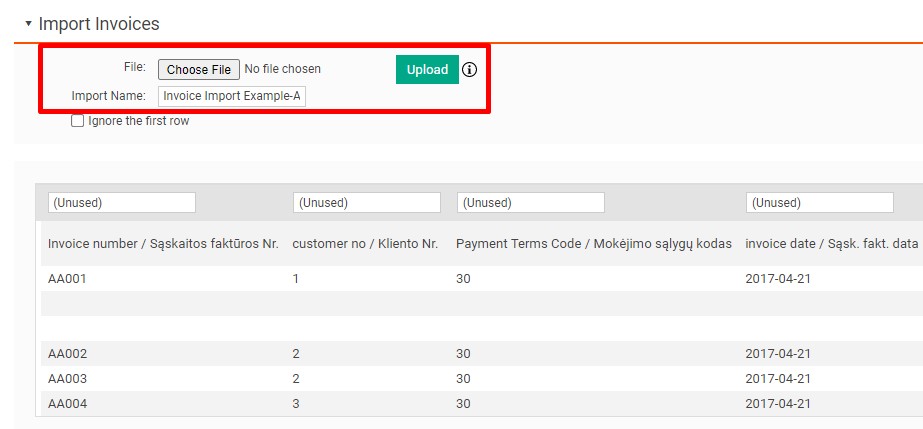This screenshot has width=923, height=429.
Task: Click the Import Name text field
Action: tap(232, 96)
